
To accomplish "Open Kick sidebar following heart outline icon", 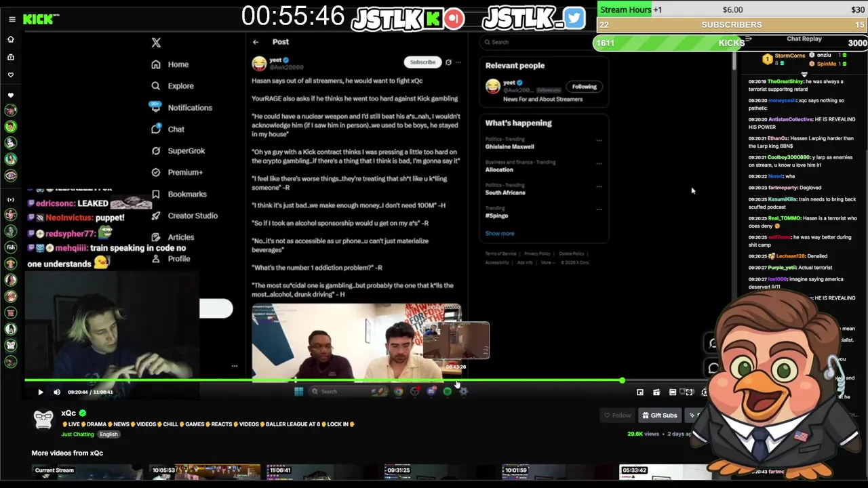I will pyautogui.click(x=11, y=75).
